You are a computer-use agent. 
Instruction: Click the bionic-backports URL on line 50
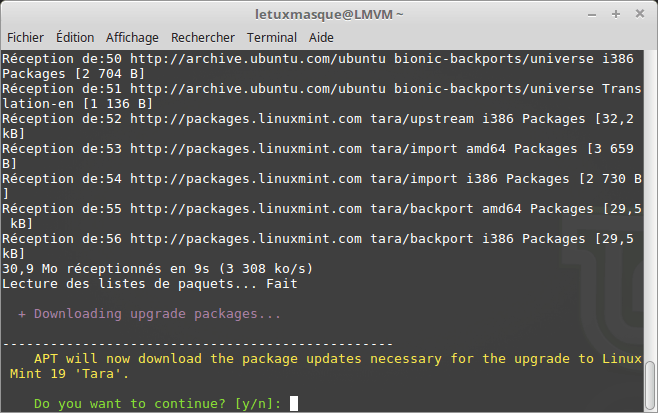coord(265,59)
